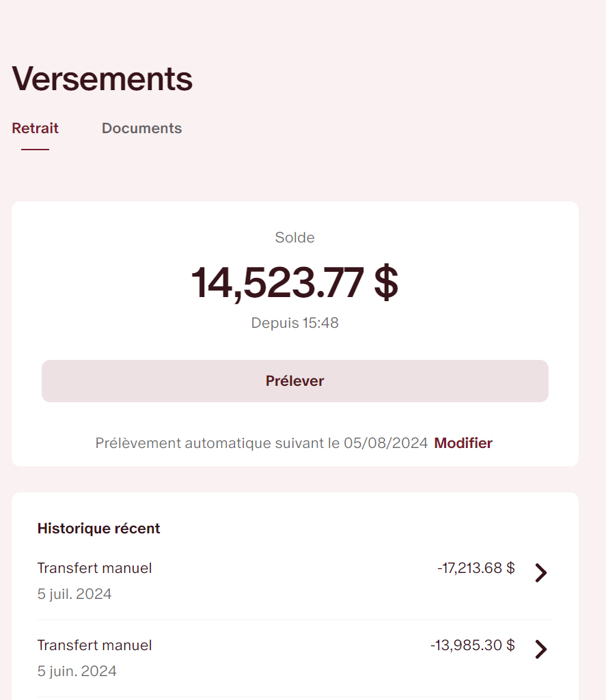Click the Modifier link

click(463, 443)
